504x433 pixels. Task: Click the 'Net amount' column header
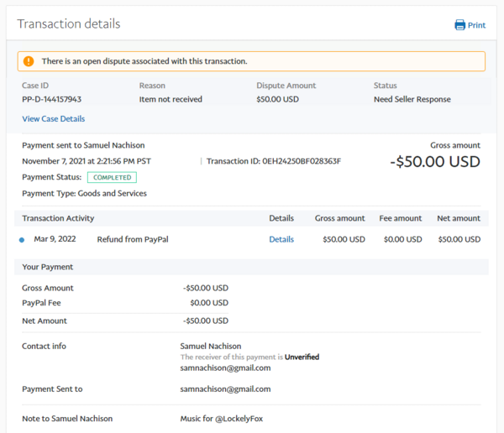pos(459,218)
